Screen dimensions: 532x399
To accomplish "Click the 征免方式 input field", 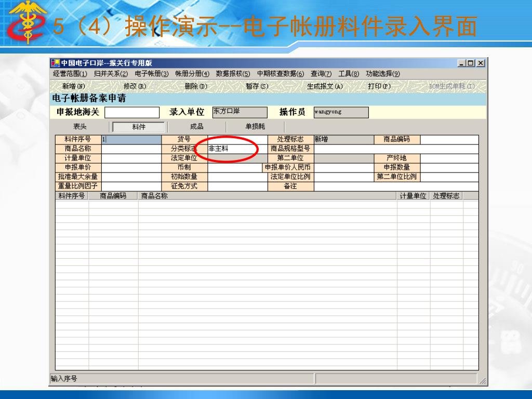I will (x=237, y=187).
